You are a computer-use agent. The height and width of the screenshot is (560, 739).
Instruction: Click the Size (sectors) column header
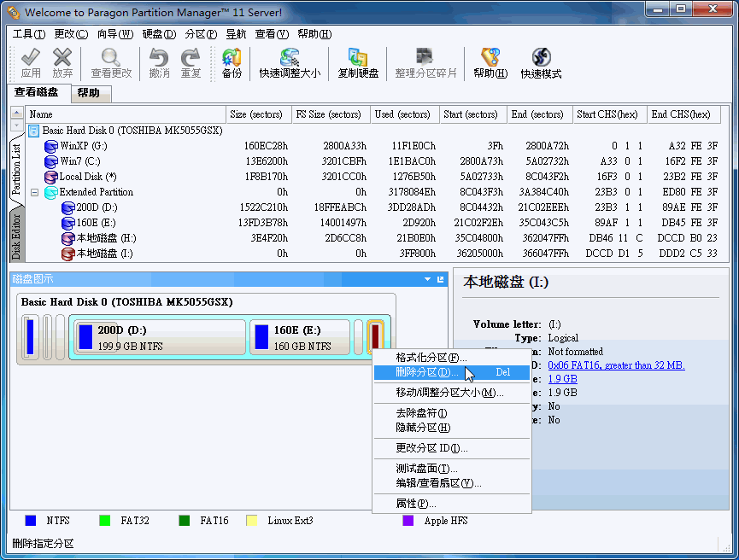[x=259, y=114]
